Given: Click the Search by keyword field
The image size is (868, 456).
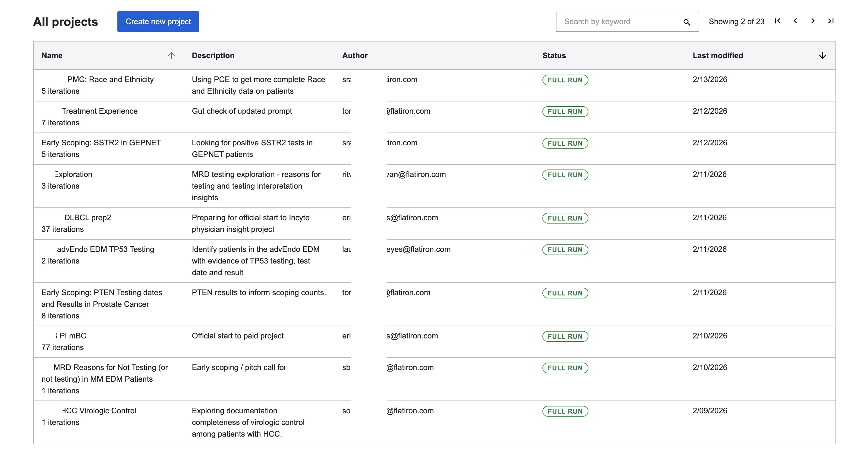Looking at the screenshot, I should click(617, 21).
